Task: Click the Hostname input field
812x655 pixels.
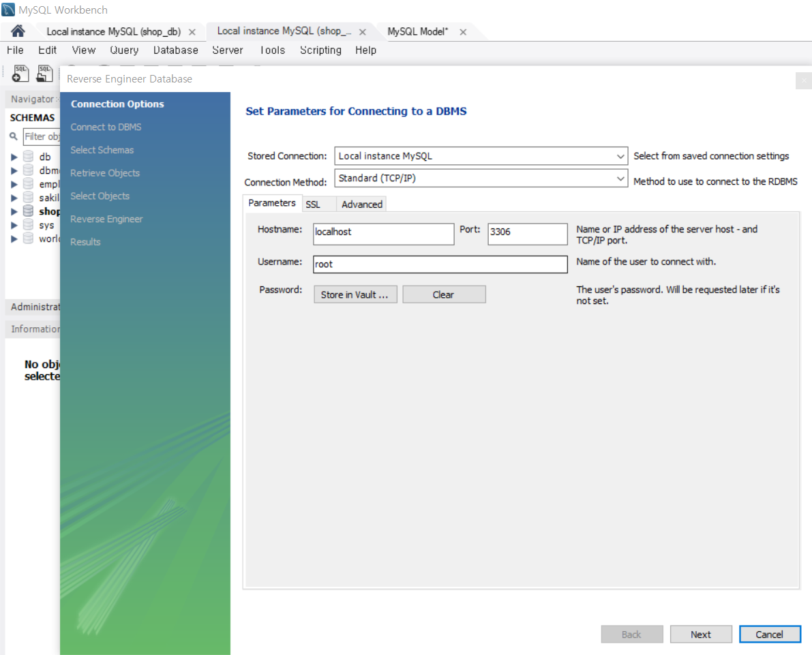Action: pyautogui.click(x=384, y=234)
